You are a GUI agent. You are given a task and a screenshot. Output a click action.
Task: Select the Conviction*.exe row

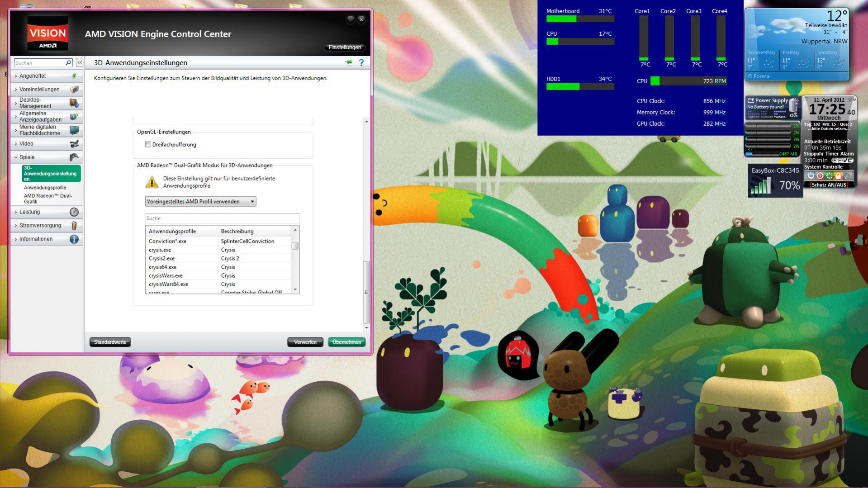tap(218, 241)
